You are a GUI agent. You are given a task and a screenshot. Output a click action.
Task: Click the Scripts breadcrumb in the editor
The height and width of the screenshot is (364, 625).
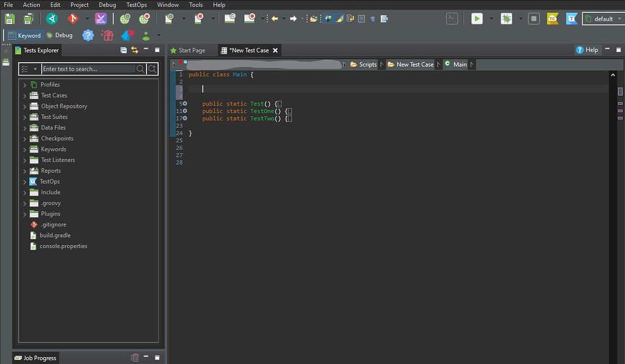pyautogui.click(x=367, y=64)
